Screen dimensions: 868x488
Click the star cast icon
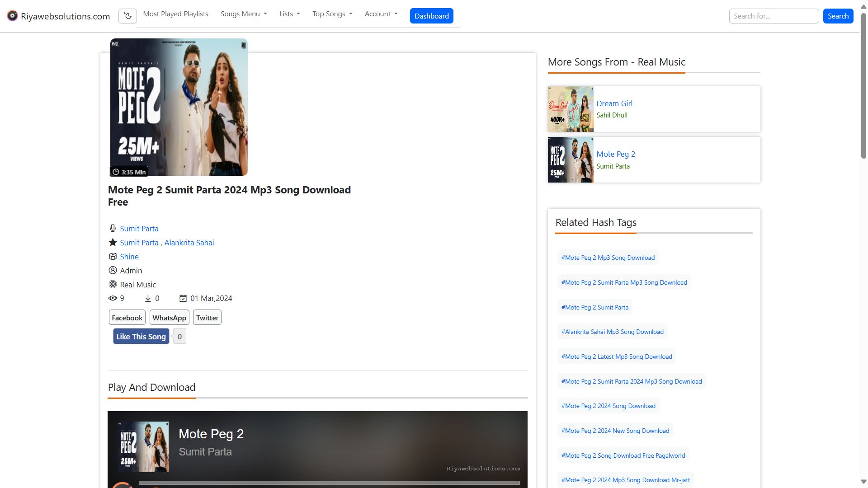(113, 243)
